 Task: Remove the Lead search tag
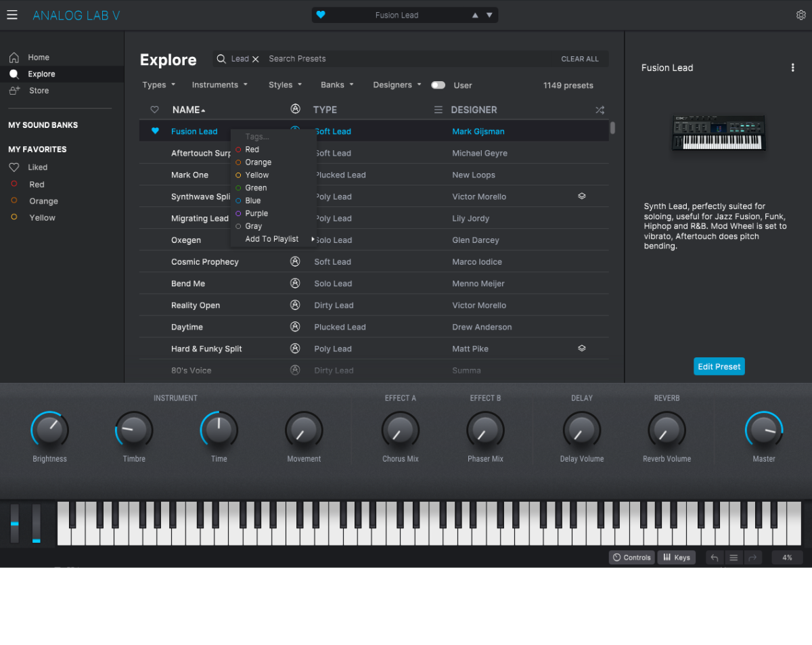coord(256,59)
